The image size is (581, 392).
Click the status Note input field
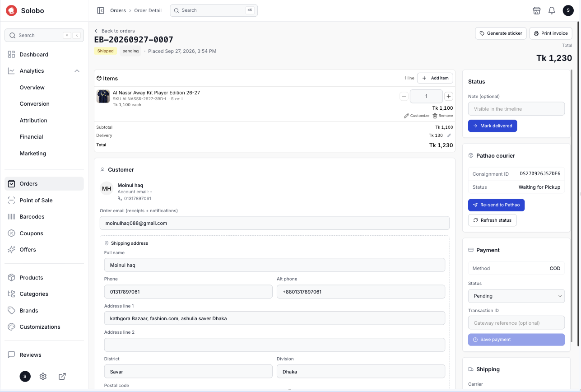click(516, 109)
